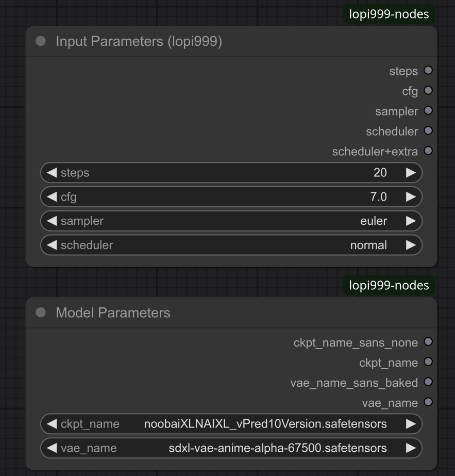Open the ckpt_name checkpoint dropdown
The width and height of the screenshot is (455, 476).
click(232, 424)
